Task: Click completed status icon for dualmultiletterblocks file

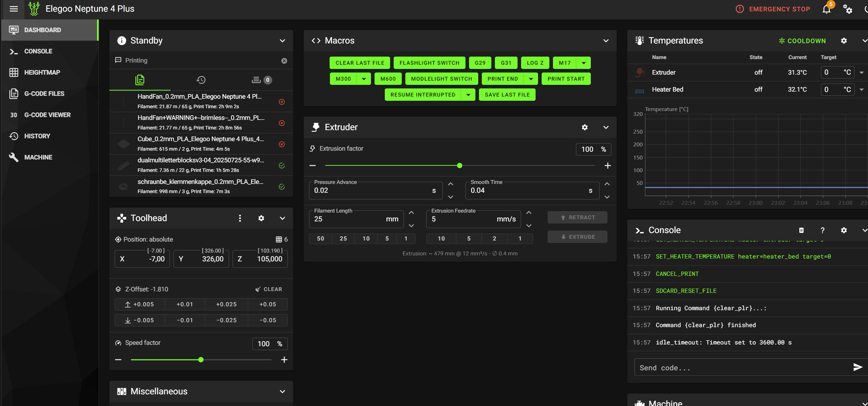Action: coord(282,166)
